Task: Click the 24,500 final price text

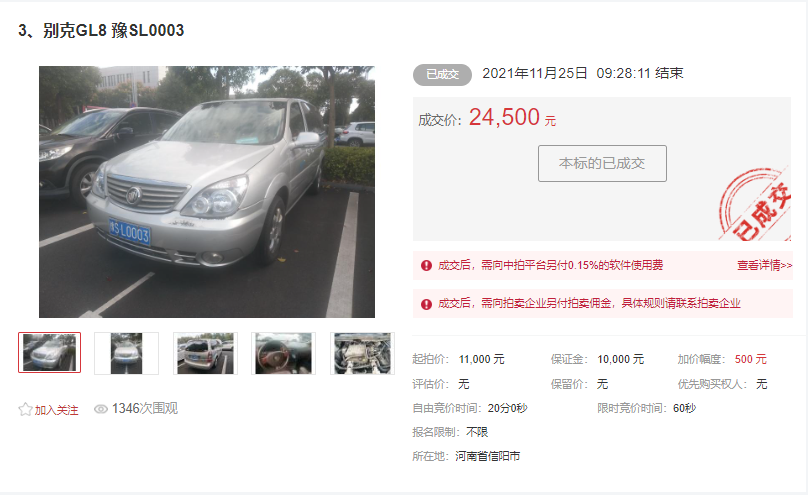Action: click(x=504, y=117)
